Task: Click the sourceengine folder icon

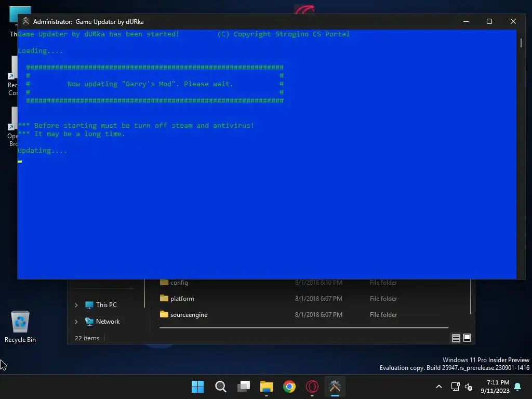Action: click(164, 314)
